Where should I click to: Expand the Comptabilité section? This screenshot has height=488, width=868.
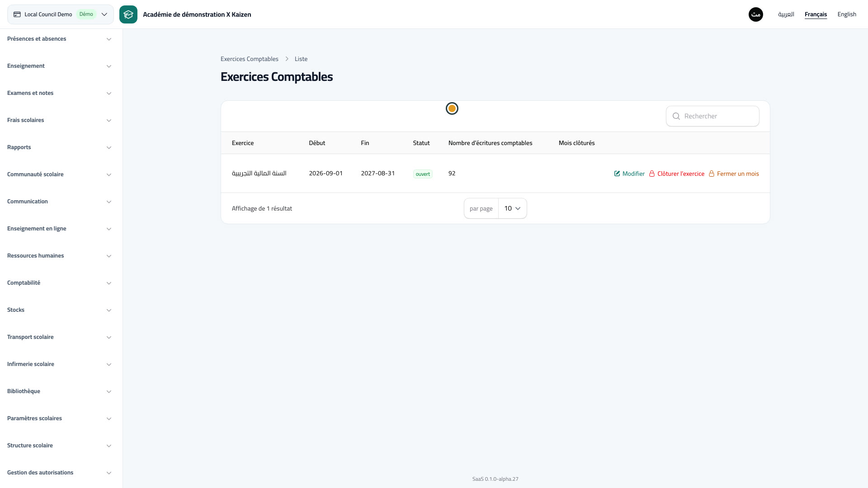[59, 283]
